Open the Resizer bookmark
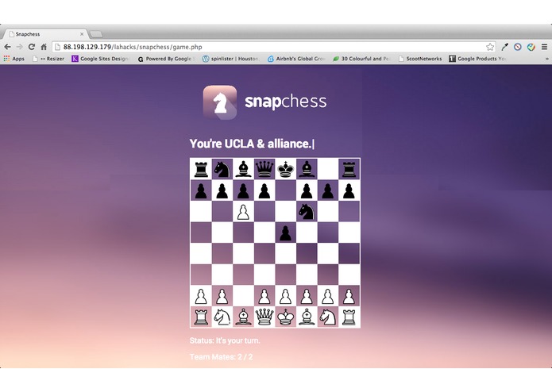The width and height of the screenshot is (552, 392). coord(48,59)
